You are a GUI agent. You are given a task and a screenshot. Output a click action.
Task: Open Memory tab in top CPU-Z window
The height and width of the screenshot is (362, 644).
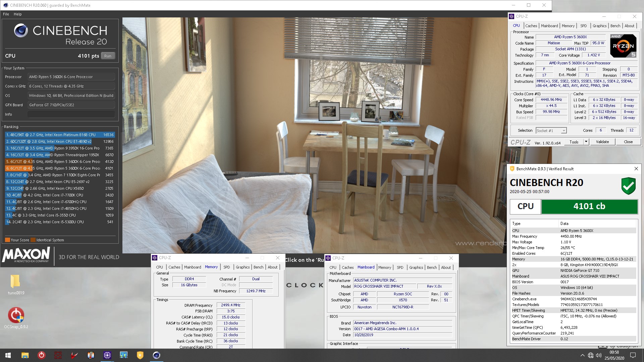(x=568, y=26)
